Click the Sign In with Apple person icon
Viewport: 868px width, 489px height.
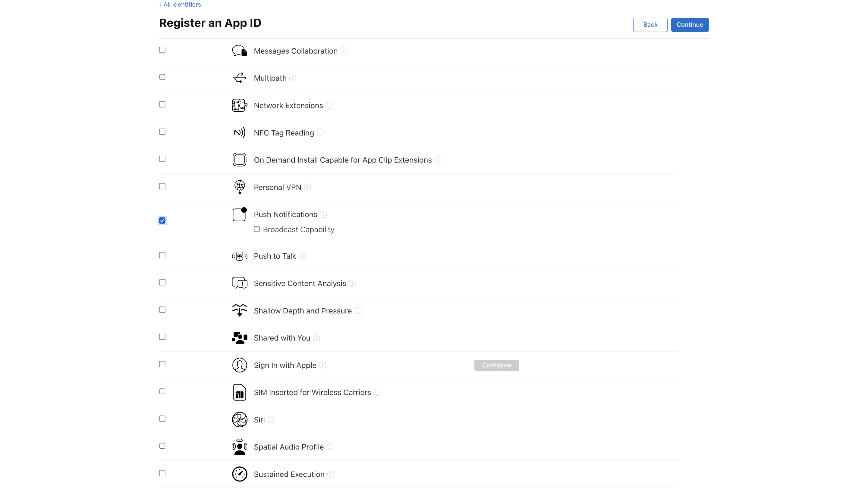[240, 365]
